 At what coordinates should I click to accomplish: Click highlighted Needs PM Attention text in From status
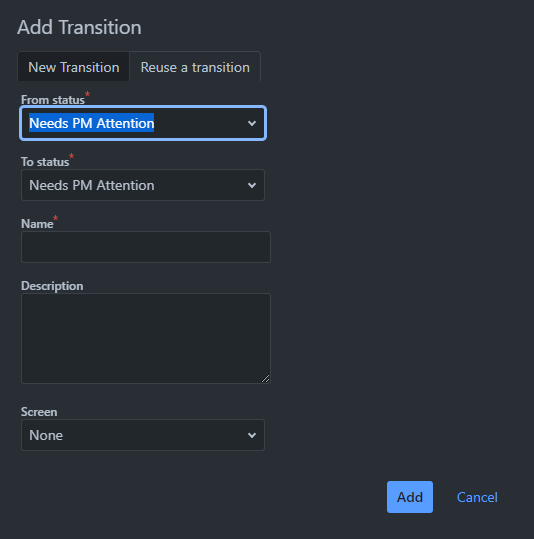coord(91,123)
